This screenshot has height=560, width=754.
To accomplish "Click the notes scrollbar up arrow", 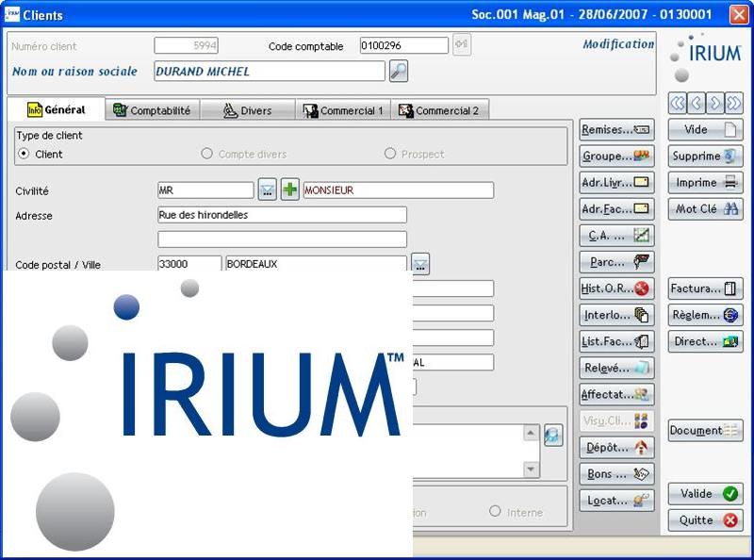I will pyautogui.click(x=531, y=433).
